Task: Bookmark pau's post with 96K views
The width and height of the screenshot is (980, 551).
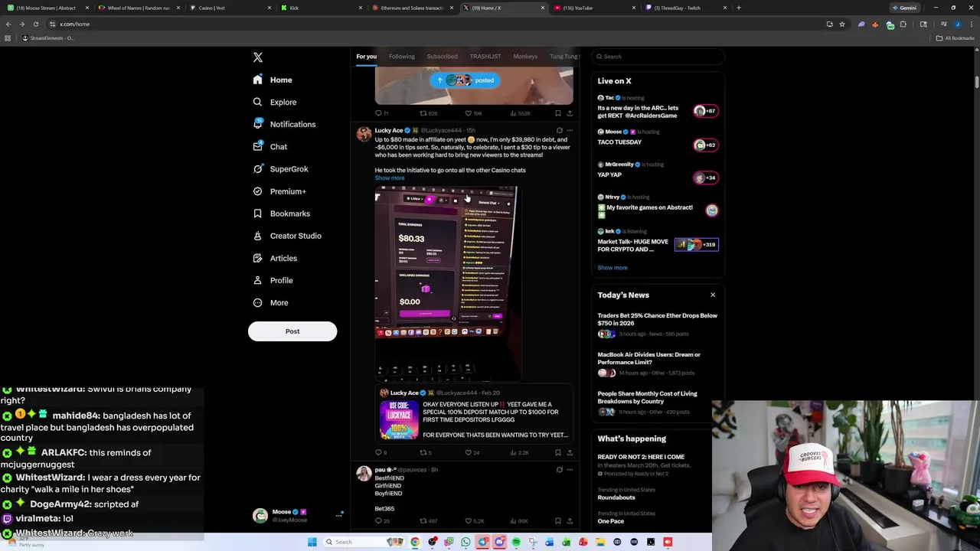Action: pyautogui.click(x=557, y=521)
